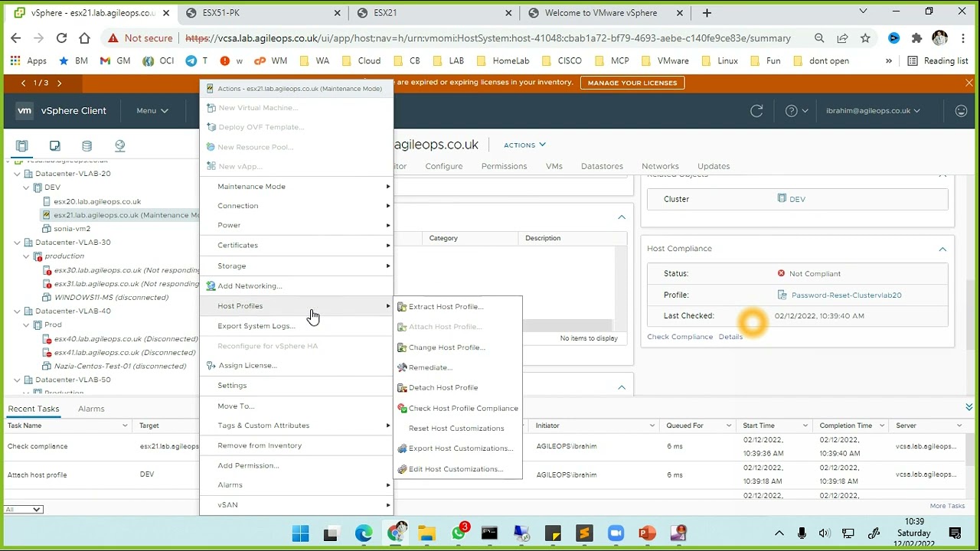Click the Export Host Customizations icon
Viewport: 980px width, 551px height.
(402, 448)
